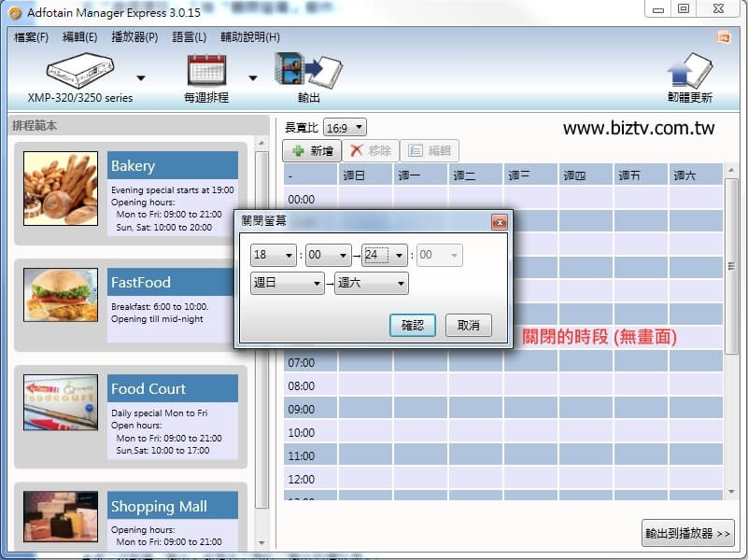
Task: Click the XMP-320/3250 series player device icon
Action: (x=79, y=71)
